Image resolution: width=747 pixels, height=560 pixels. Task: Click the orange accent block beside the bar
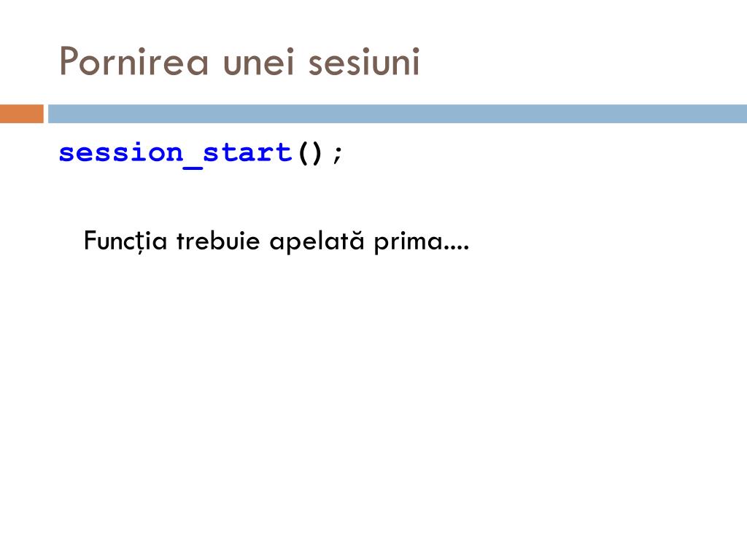(x=21, y=114)
